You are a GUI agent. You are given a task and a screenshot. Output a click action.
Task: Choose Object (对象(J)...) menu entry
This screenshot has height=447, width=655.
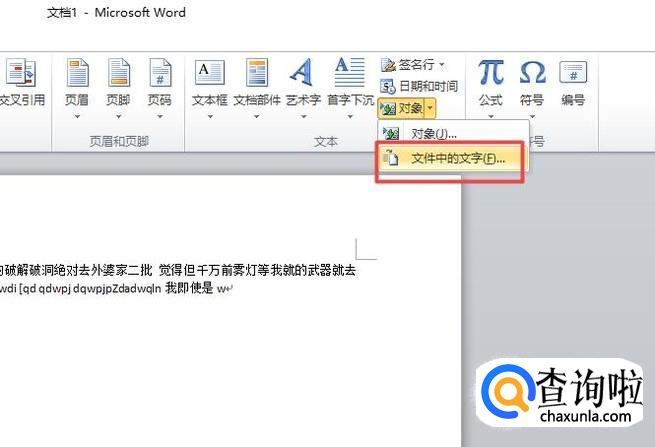click(453, 133)
